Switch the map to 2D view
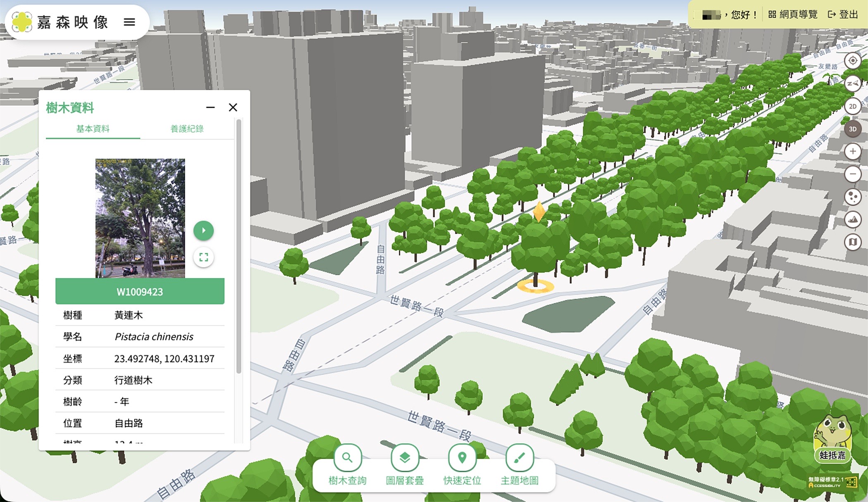The width and height of the screenshot is (868, 502). pos(852,107)
